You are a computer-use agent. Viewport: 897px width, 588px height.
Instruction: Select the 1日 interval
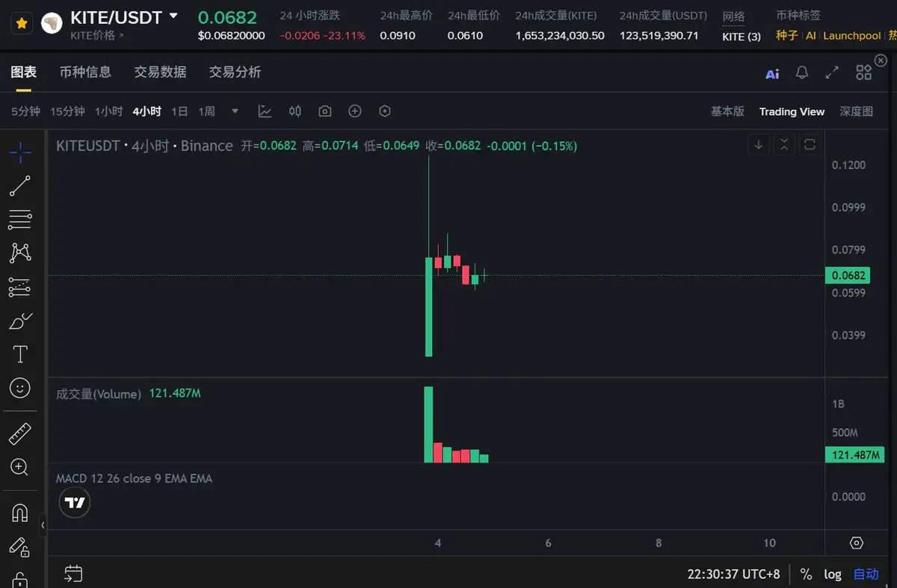tap(179, 111)
